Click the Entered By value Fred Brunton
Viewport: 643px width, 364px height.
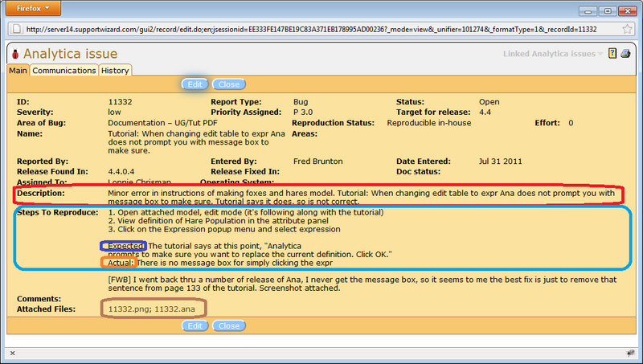[317, 162]
